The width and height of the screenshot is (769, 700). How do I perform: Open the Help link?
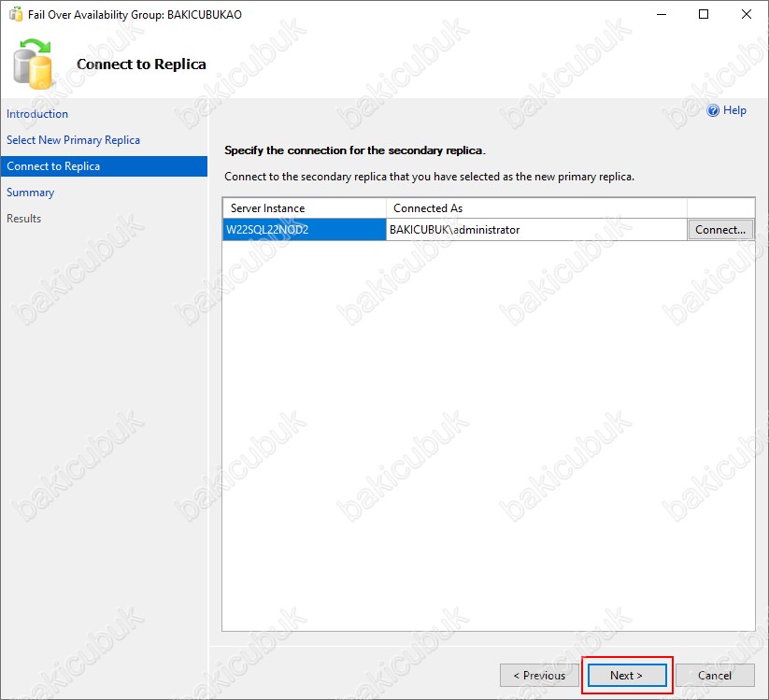click(734, 110)
